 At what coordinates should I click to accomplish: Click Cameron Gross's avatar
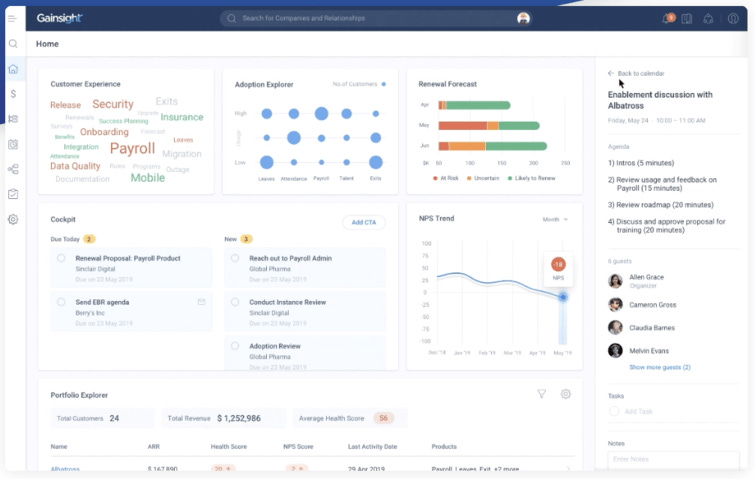615,304
